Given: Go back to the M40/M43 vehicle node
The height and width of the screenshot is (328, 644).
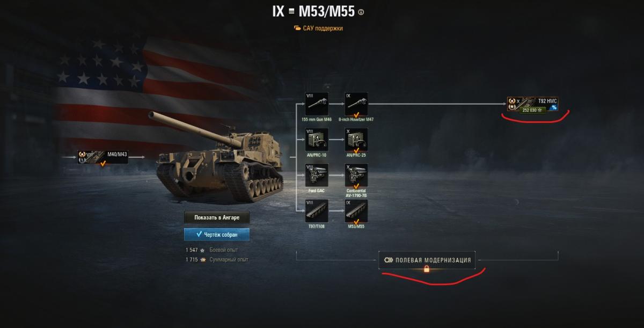Looking at the screenshot, I should (x=103, y=157).
